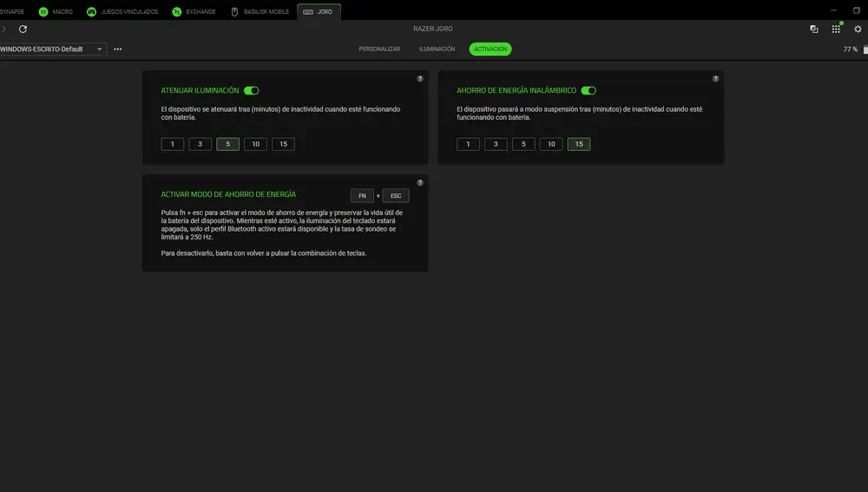Click the green Macro tab icon
The height and width of the screenshot is (492, 868).
(43, 11)
